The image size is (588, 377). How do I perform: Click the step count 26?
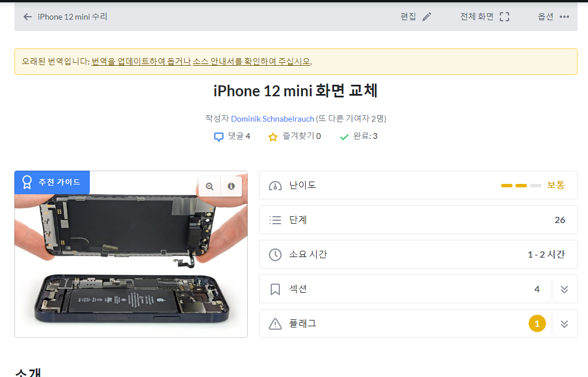click(560, 220)
